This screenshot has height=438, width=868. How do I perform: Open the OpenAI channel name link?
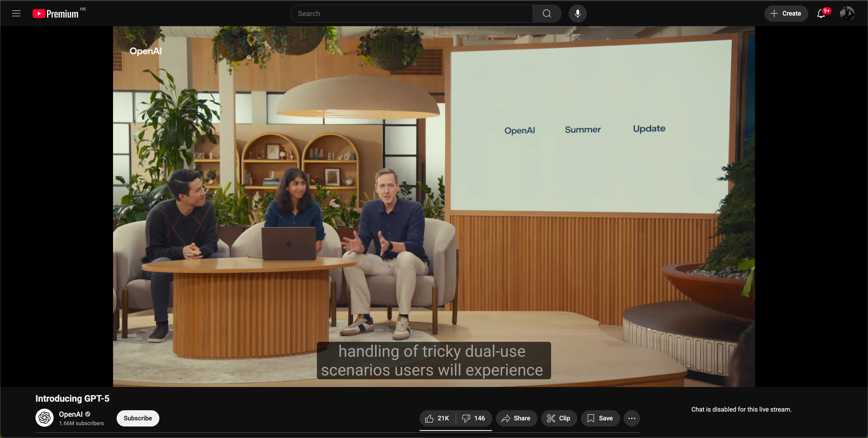[x=71, y=414]
